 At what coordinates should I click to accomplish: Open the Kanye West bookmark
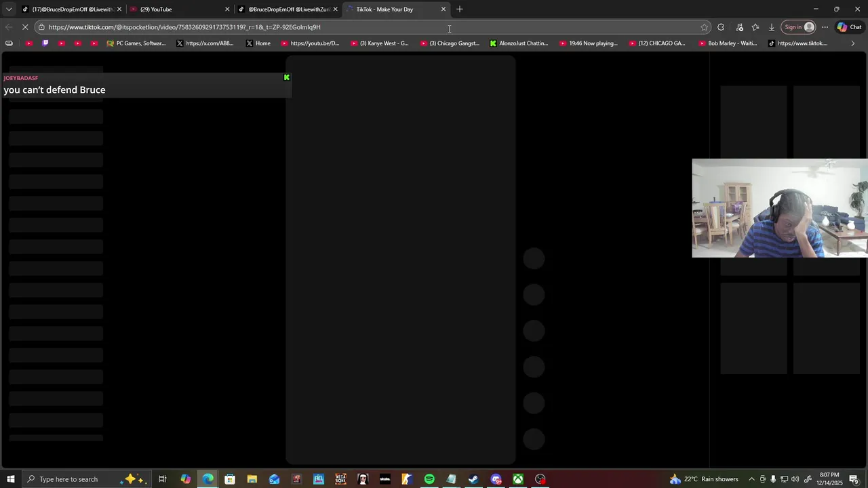pos(380,43)
